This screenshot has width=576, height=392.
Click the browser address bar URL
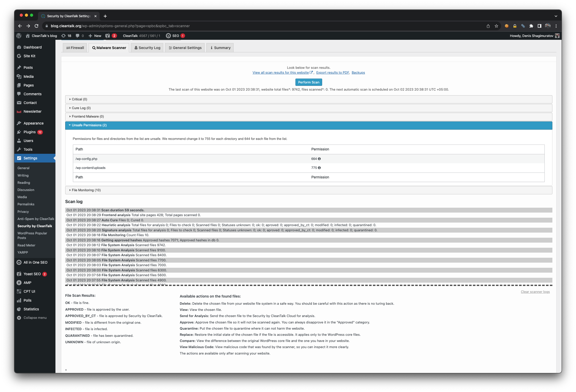pyautogui.click(x=120, y=26)
